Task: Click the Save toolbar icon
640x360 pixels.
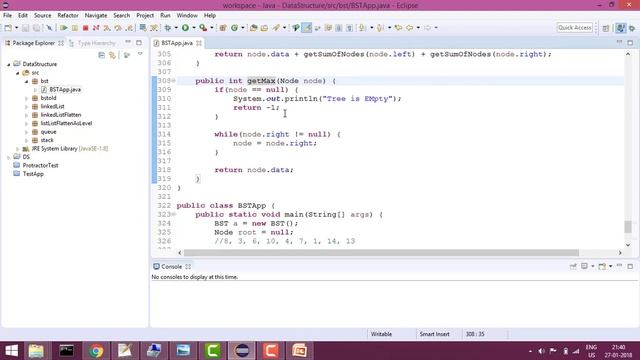Action: (x=25, y=28)
